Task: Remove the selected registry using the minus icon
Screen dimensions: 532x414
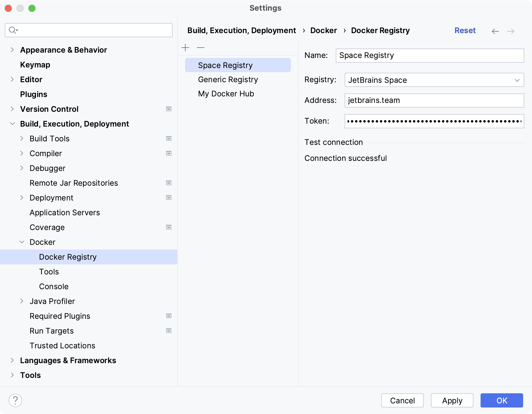Action: click(201, 47)
